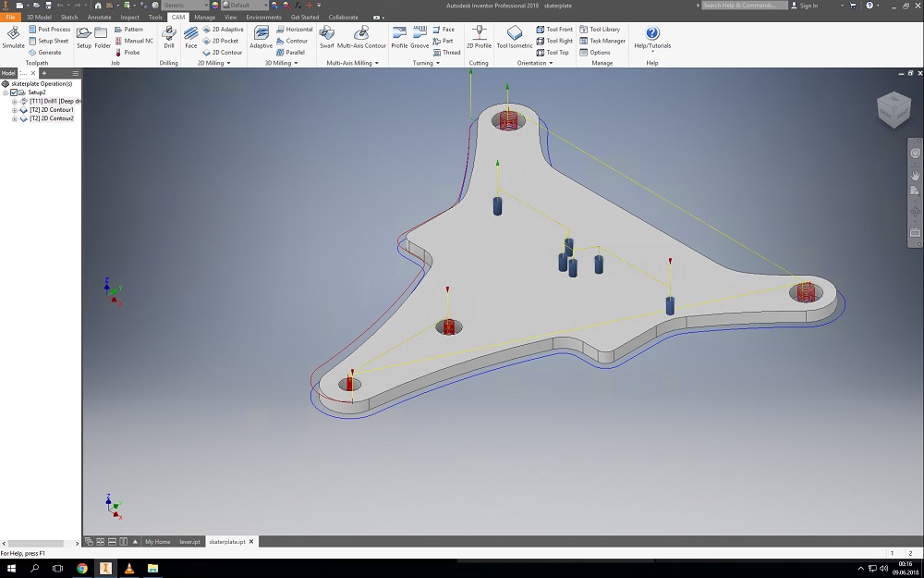The height and width of the screenshot is (578, 924).
Task: Open the Manage ribbon tab
Action: (204, 17)
